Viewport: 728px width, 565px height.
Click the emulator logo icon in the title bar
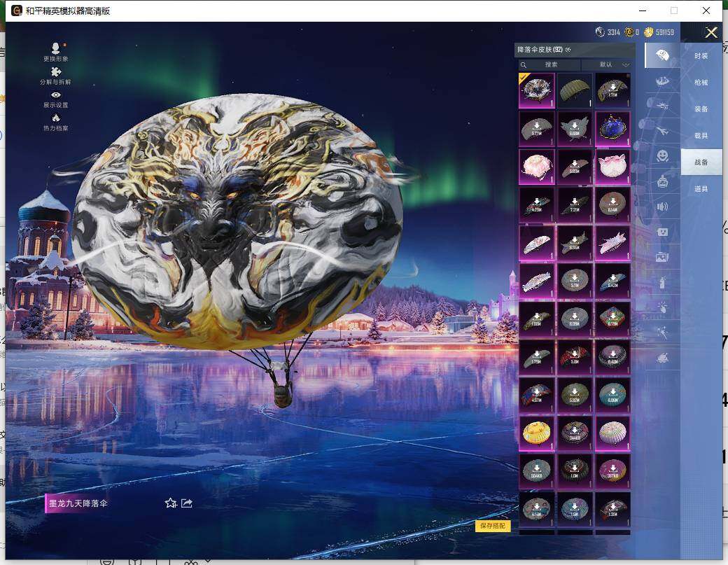pyautogui.click(x=17, y=11)
